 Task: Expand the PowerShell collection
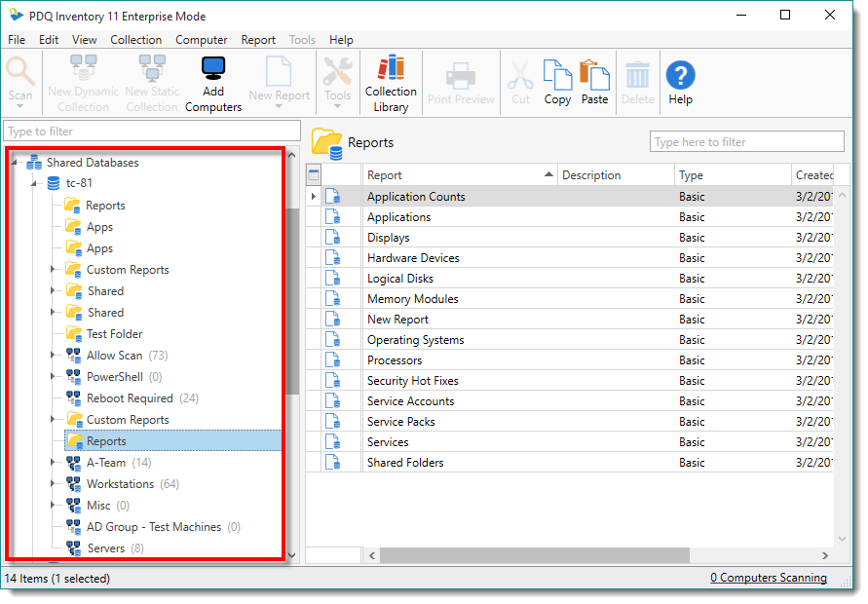tap(54, 376)
